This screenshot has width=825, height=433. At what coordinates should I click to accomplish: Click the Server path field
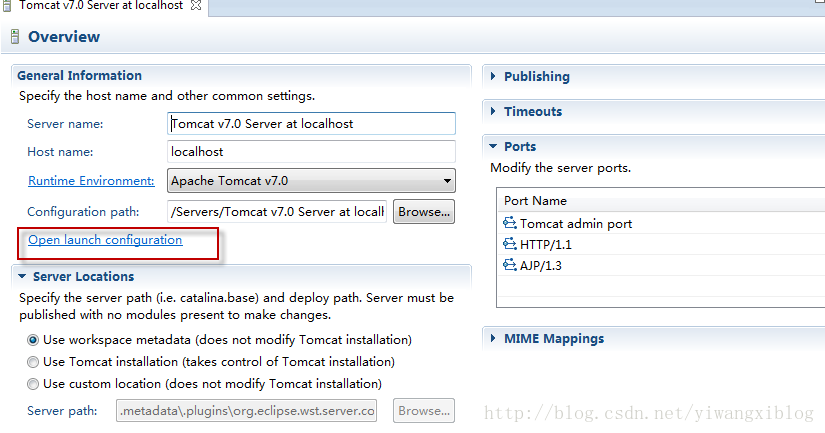(247, 410)
